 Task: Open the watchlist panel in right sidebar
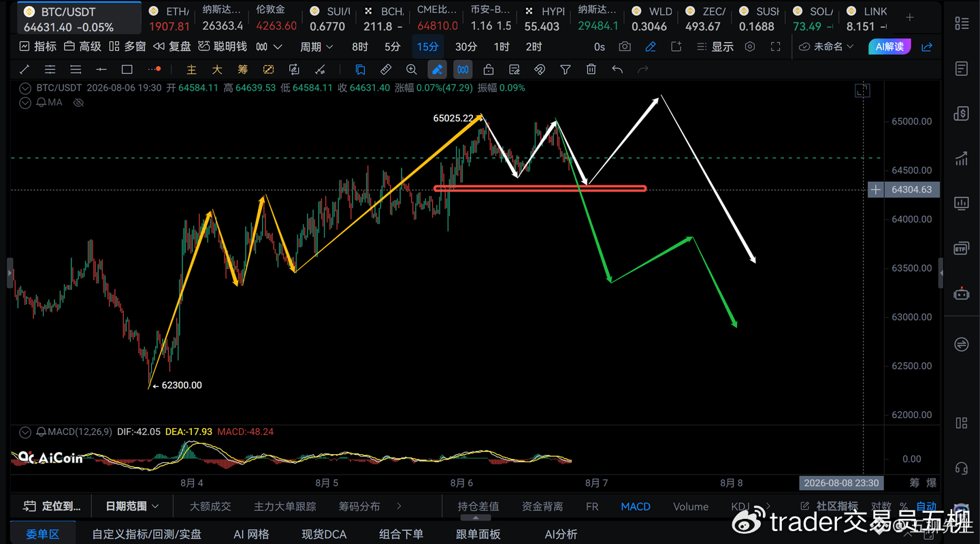tap(962, 23)
